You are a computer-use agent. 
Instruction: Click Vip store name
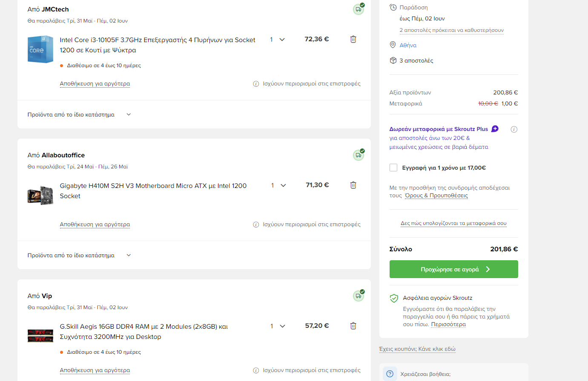click(x=47, y=296)
